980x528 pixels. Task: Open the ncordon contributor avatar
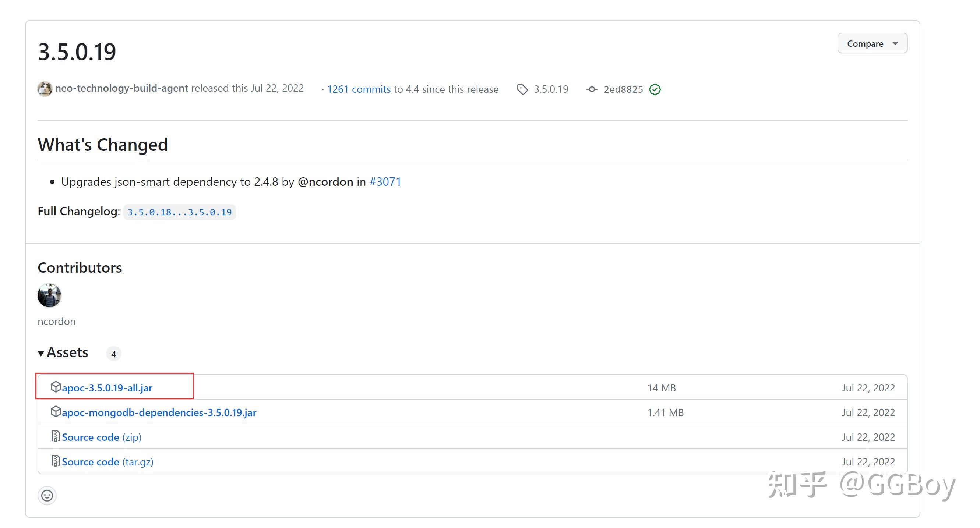pyautogui.click(x=49, y=295)
